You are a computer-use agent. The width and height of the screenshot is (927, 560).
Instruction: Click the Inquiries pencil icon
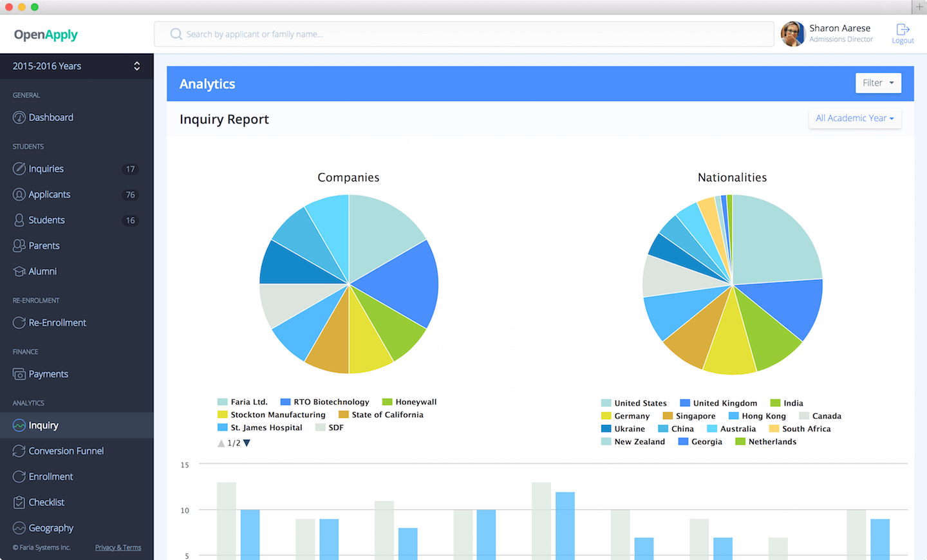[x=19, y=169]
